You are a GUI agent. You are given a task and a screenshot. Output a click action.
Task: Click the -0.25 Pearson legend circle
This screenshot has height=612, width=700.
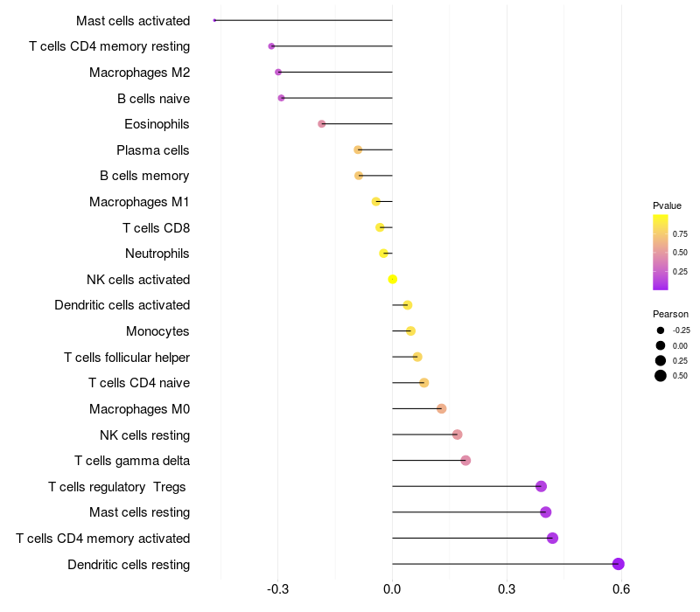point(660,330)
